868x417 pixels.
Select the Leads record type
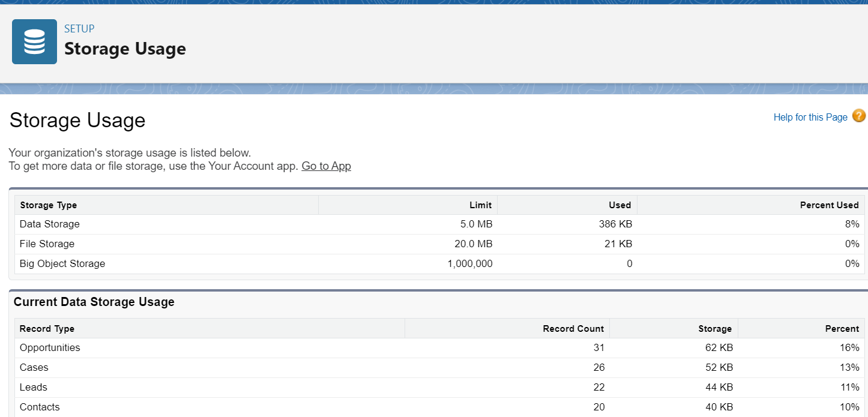(33, 387)
